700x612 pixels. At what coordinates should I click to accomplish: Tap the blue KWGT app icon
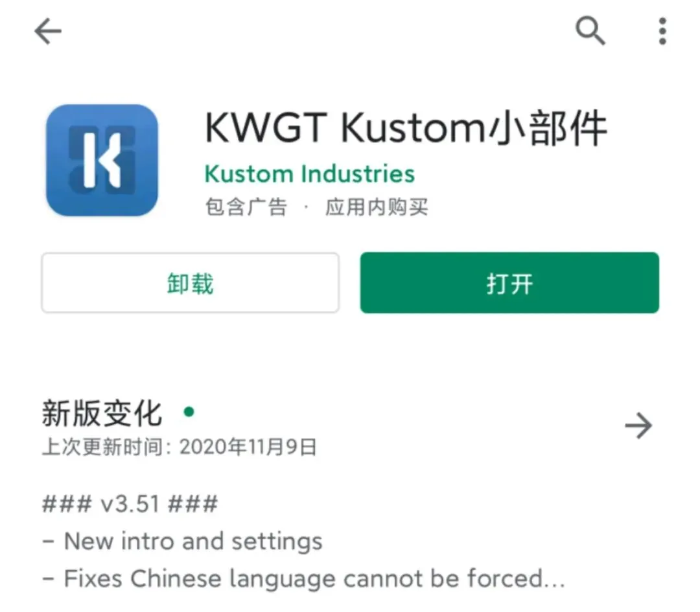102,160
